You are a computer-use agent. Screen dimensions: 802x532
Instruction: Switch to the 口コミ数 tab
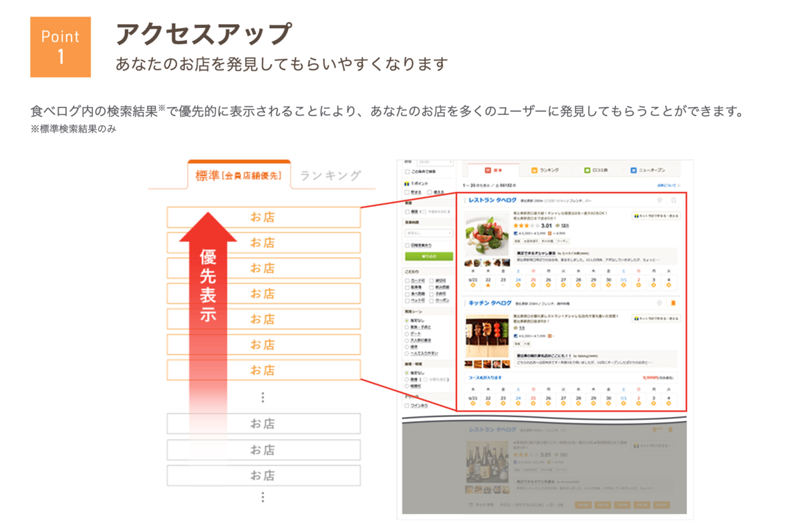pos(596,170)
